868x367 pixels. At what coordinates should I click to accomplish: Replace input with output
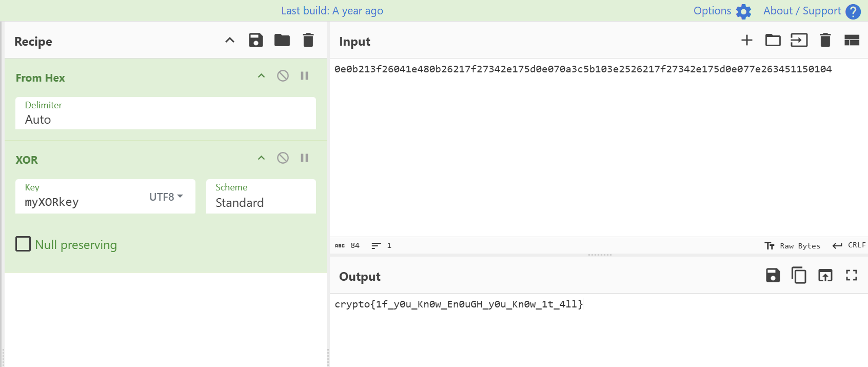click(825, 276)
